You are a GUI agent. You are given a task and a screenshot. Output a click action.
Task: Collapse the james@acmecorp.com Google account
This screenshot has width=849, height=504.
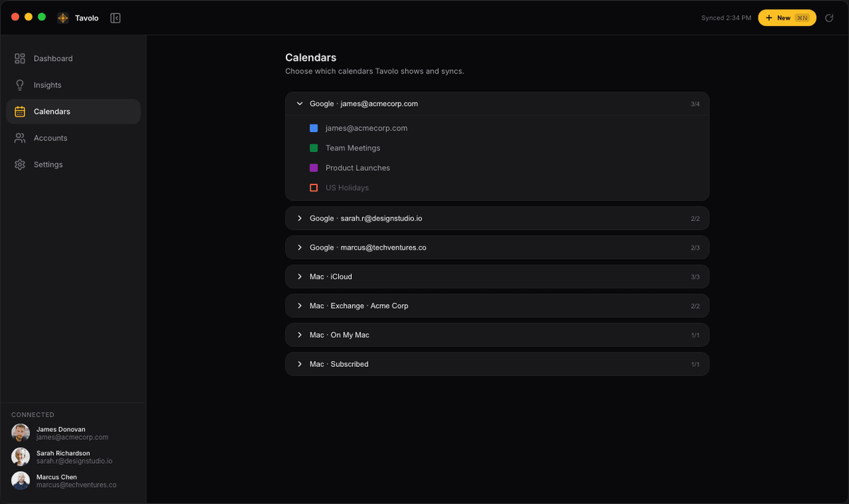point(299,103)
